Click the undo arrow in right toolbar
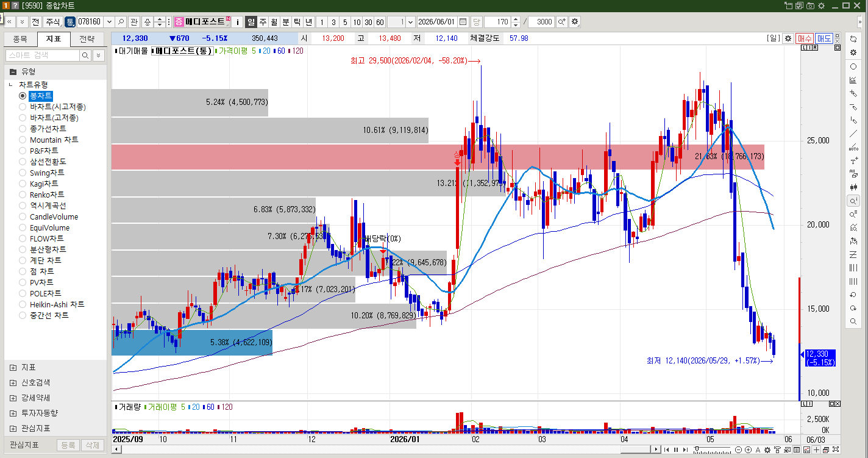This screenshot has height=458, width=868. pyautogui.click(x=853, y=295)
